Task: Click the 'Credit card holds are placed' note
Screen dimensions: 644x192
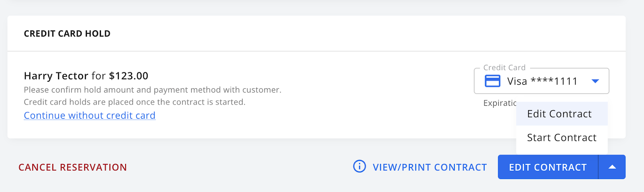Action: pos(134,102)
